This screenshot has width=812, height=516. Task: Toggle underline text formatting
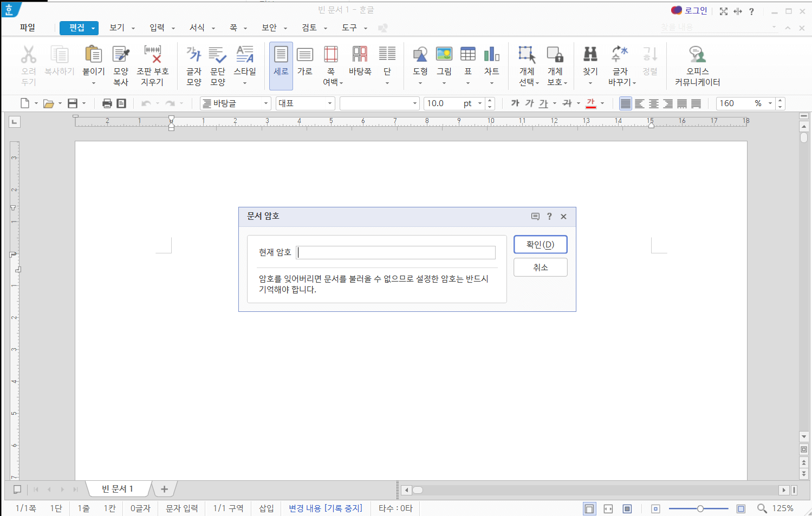542,103
